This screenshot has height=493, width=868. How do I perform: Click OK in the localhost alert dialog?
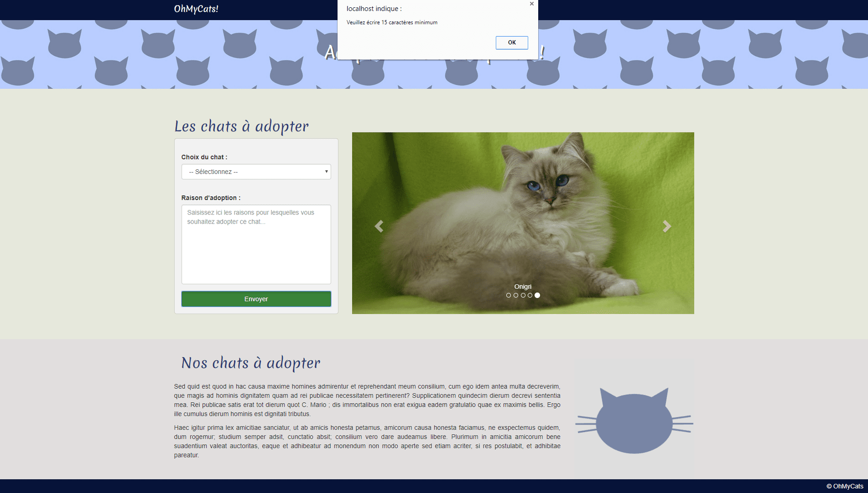512,42
